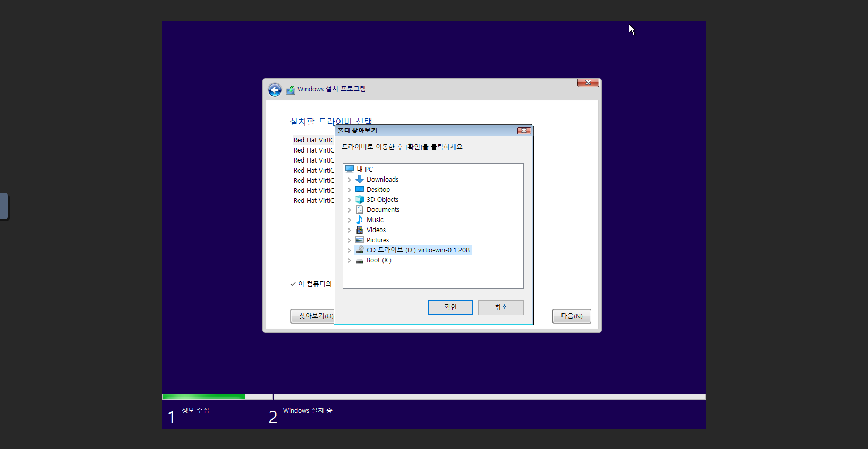
Task: Click the 취소 (Cancel) button
Action: coord(500,307)
